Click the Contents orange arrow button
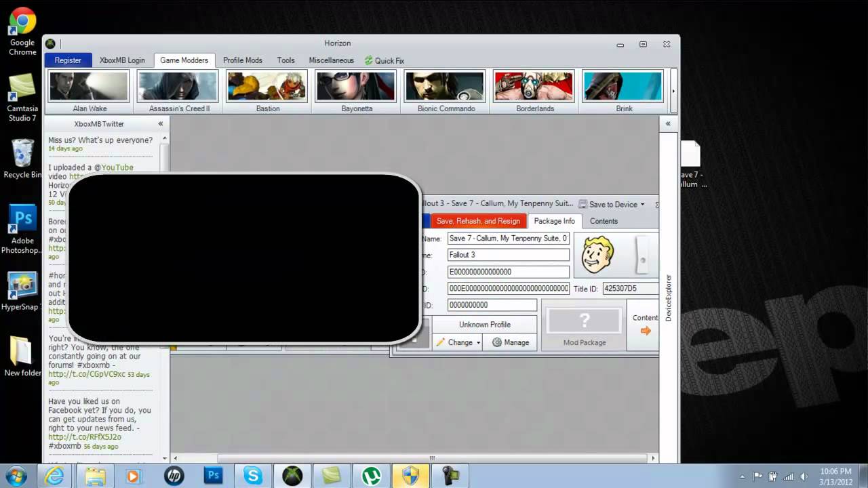This screenshot has width=868, height=488. (x=645, y=325)
